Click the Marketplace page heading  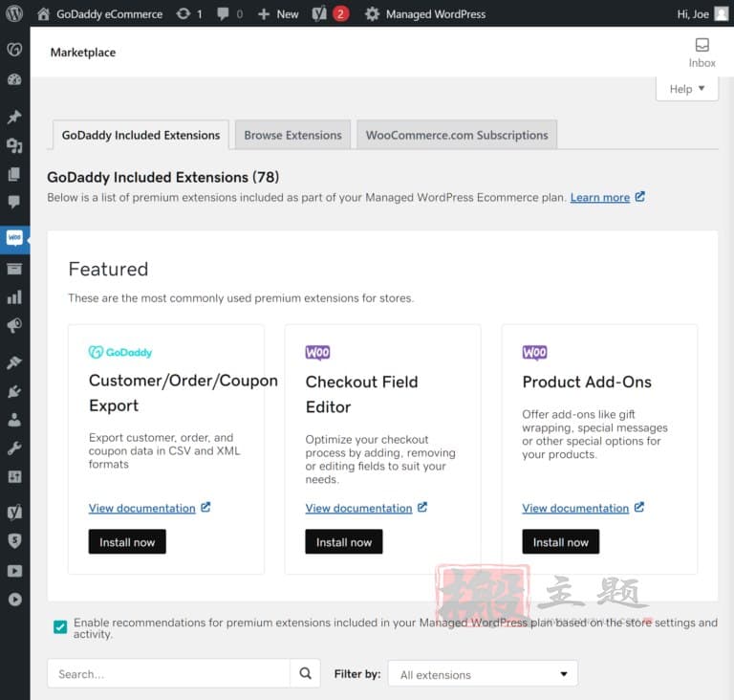pos(83,52)
